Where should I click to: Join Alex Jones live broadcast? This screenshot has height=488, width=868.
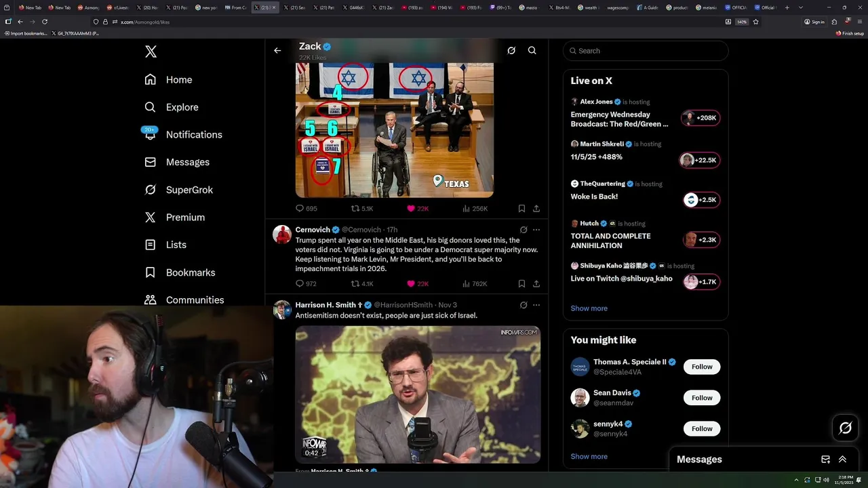(645, 115)
